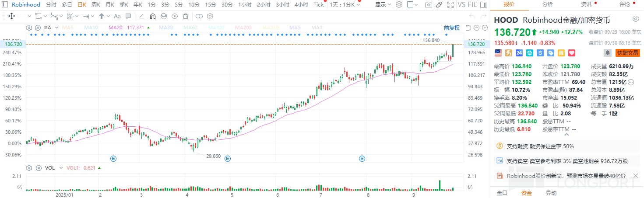The image size is (644, 198).
Task: Select the 周K weekly chart period
Action: 96,5
